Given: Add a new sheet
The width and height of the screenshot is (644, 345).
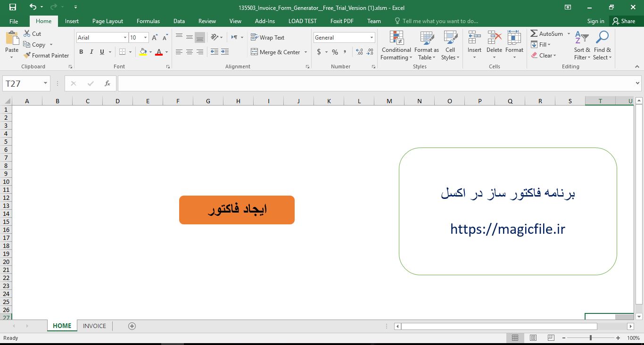Looking at the screenshot, I should (x=132, y=326).
